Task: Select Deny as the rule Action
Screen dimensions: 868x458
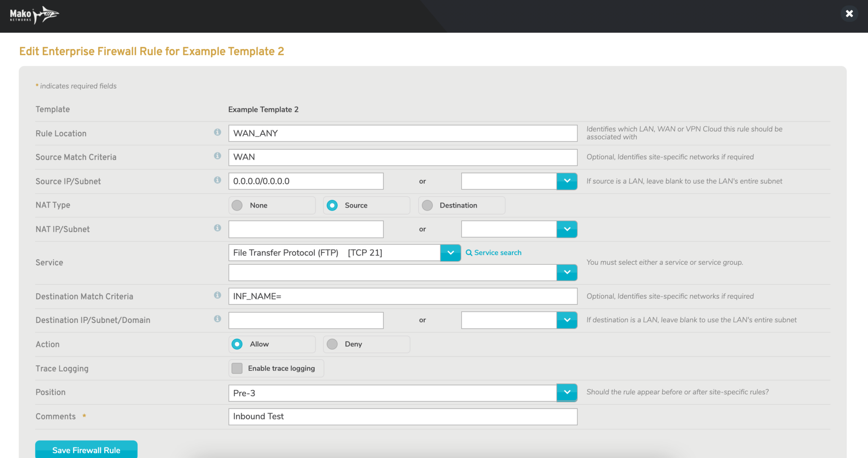Action: [x=332, y=344]
